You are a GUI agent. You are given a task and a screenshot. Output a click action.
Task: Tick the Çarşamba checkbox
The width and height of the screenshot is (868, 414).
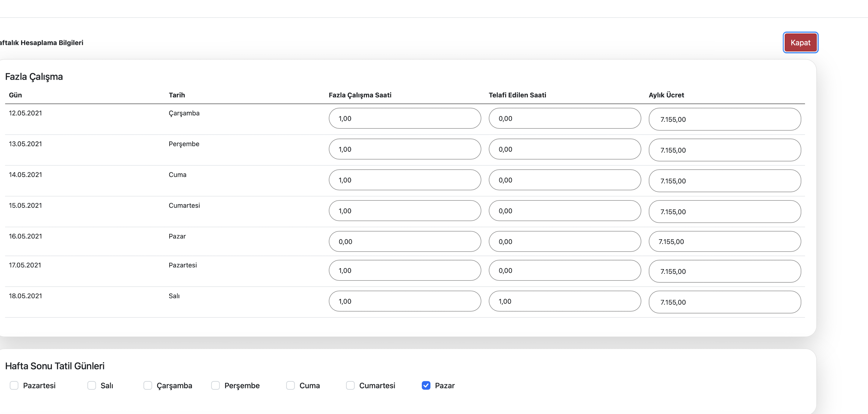(148, 385)
